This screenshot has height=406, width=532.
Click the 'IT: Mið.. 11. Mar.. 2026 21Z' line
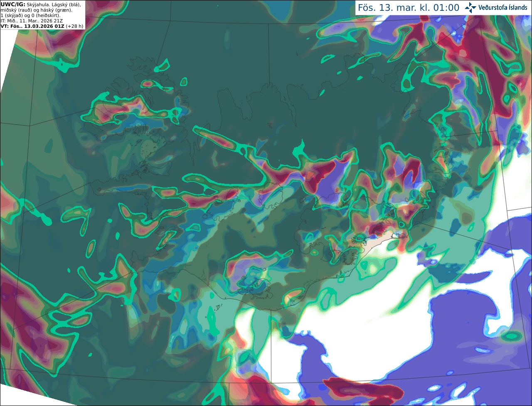pyautogui.click(x=32, y=21)
